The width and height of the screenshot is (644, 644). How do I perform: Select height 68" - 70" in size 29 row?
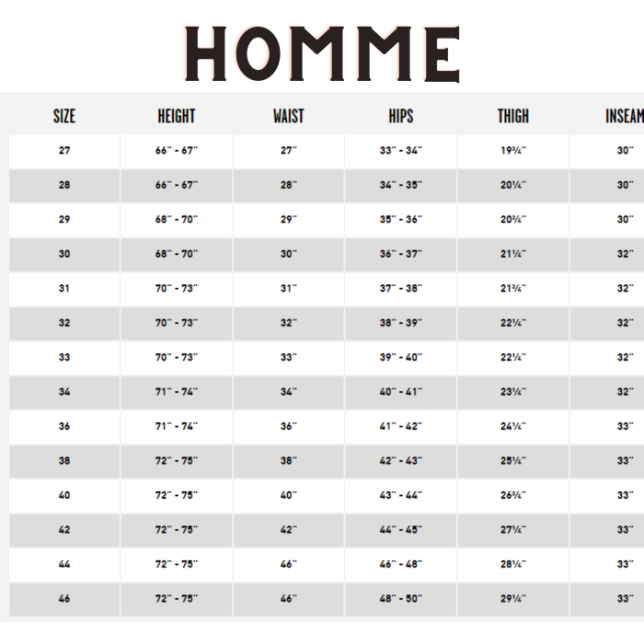point(177,221)
